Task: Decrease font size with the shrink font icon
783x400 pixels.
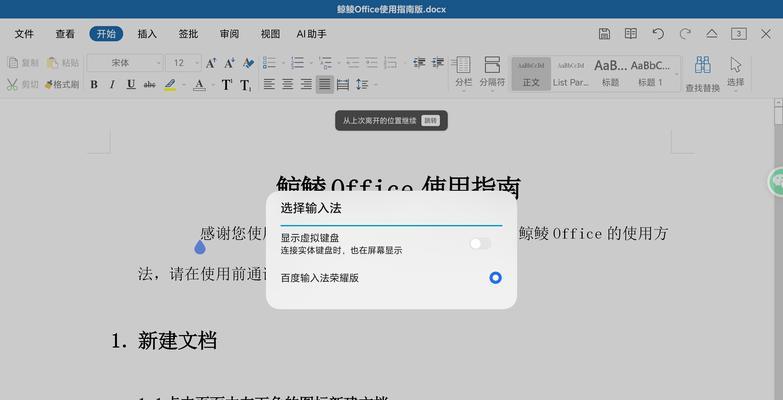Action: coord(229,63)
